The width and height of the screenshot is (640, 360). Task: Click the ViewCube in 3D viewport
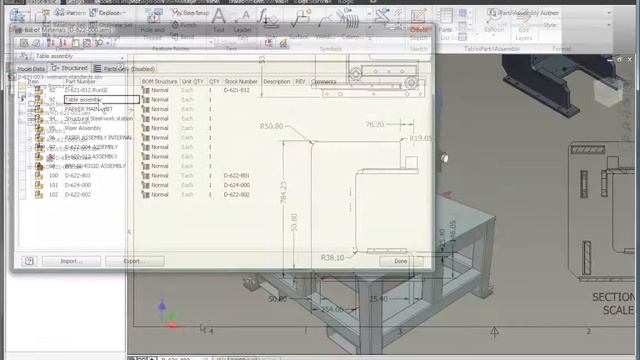click(x=607, y=92)
